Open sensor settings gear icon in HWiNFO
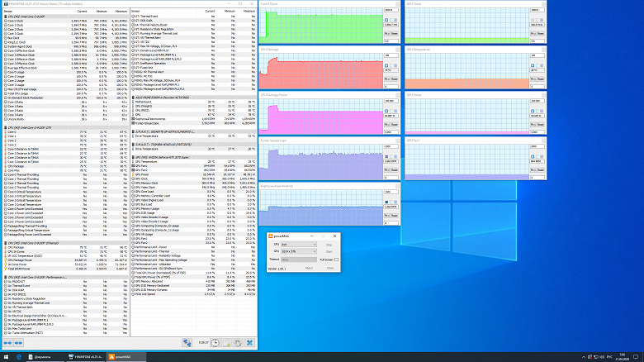This screenshot has width=644, height=362. [x=238, y=343]
